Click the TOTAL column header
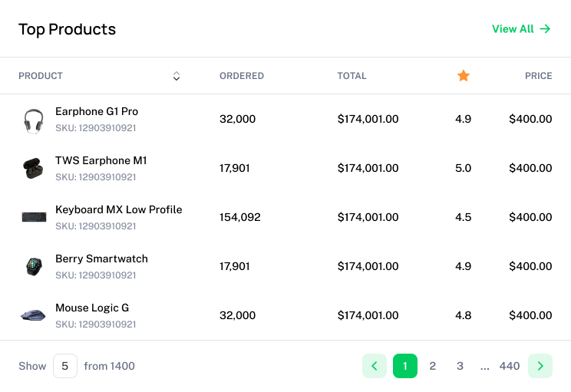This screenshot has width=571, height=392. (352, 76)
